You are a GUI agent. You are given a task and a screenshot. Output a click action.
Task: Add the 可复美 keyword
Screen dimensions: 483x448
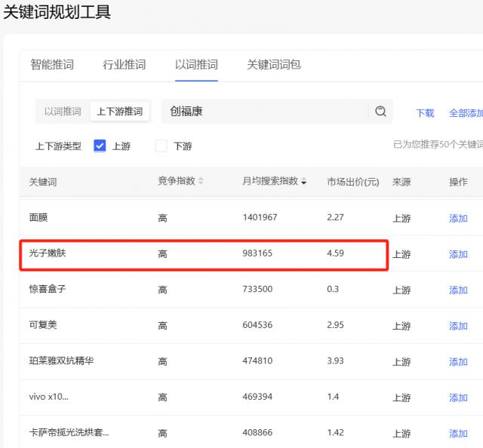click(458, 326)
